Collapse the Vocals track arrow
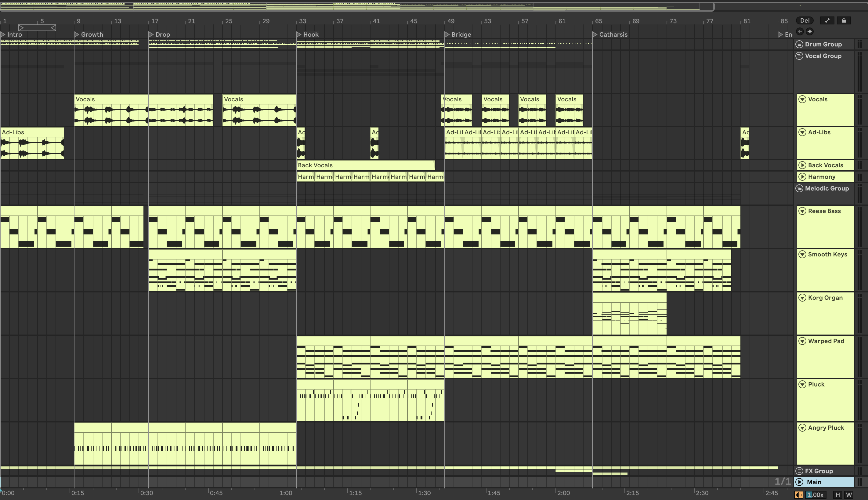The height and width of the screenshot is (500, 868). click(x=802, y=99)
